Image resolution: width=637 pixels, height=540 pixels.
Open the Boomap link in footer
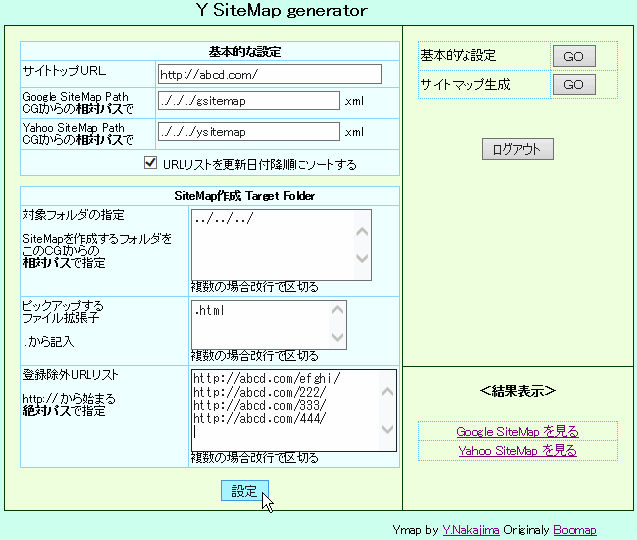574,530
